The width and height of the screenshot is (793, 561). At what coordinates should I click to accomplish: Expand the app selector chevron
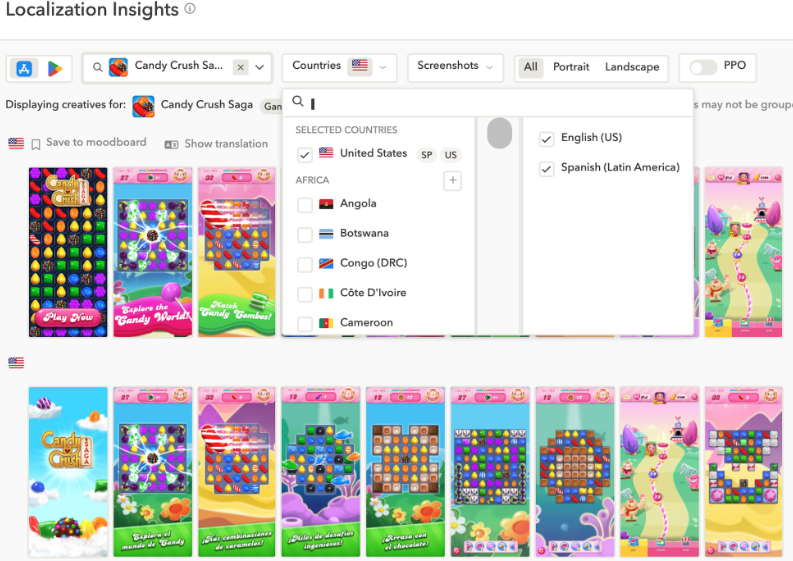tap(259, 67)
